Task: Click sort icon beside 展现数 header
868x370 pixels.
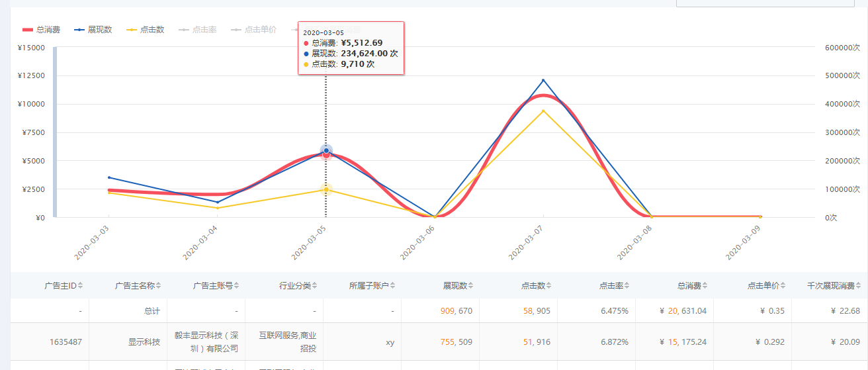Action: point(471,286)
